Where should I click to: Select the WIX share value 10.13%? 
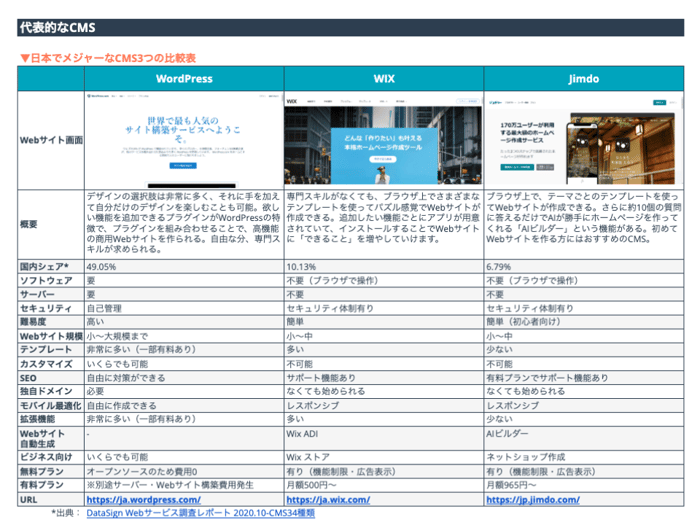(301, 267)
